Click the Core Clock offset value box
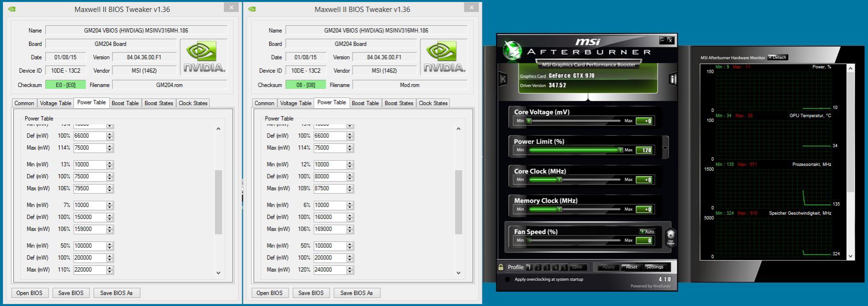This screenshot has height=306, width=868. 644,180
